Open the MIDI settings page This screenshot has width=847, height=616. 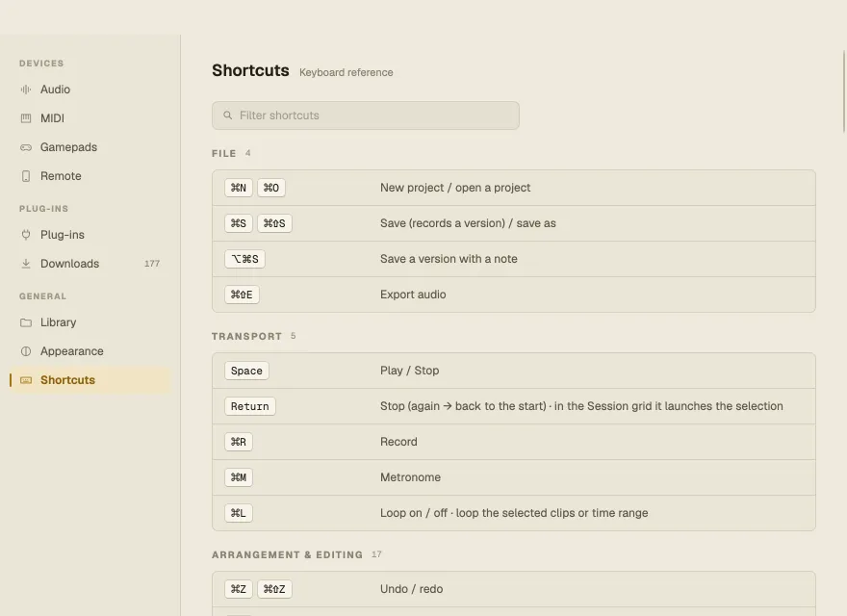click(x=90, y=118)
